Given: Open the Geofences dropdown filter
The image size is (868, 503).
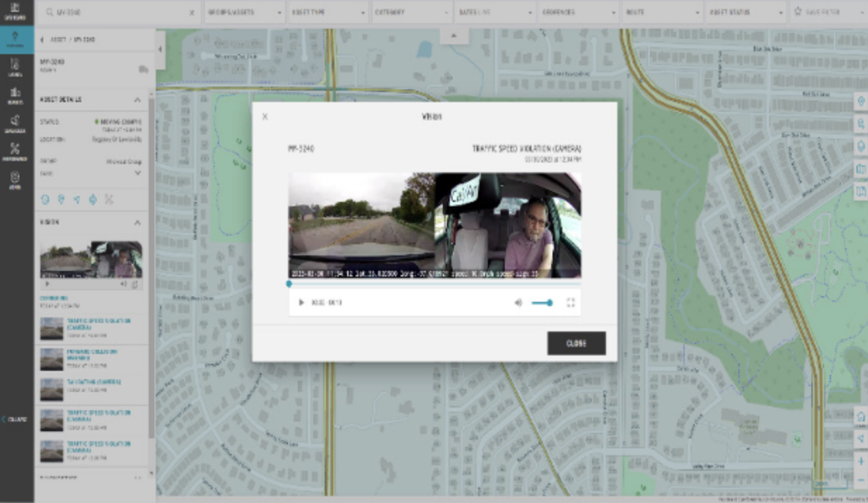Looking at the screenshot, I should point(578,12).
